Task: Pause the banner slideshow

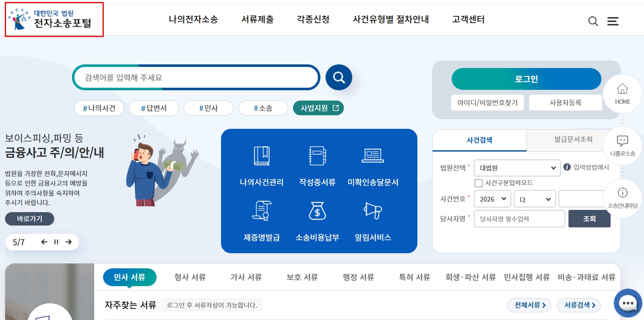Action: click(56, 242)
